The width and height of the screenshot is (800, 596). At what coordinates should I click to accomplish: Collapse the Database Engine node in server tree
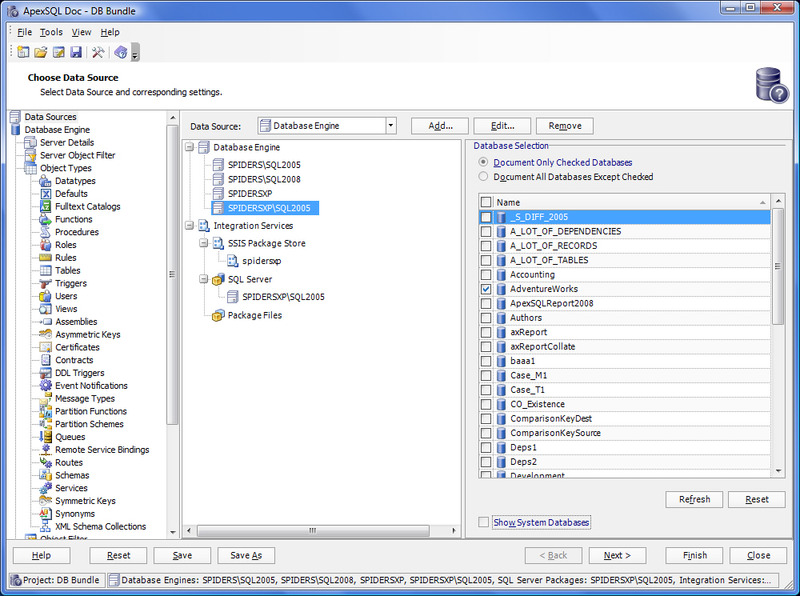[189, 147]
